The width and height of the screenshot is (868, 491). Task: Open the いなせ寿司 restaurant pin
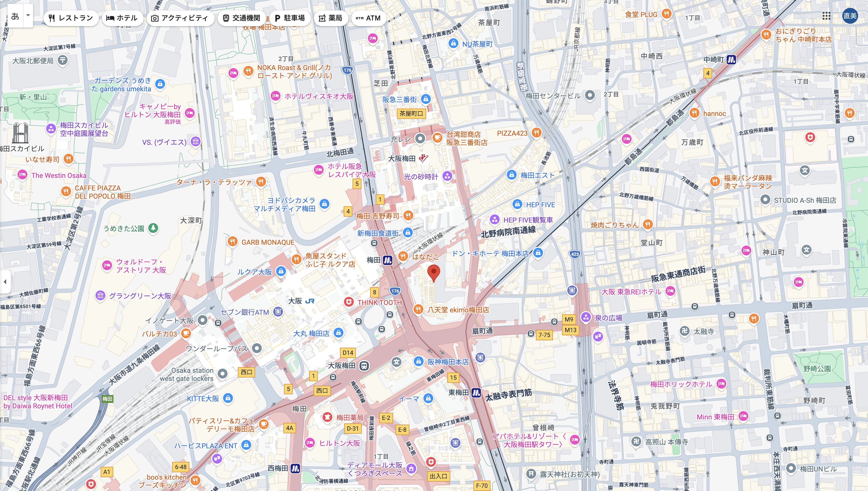[68, 158]
